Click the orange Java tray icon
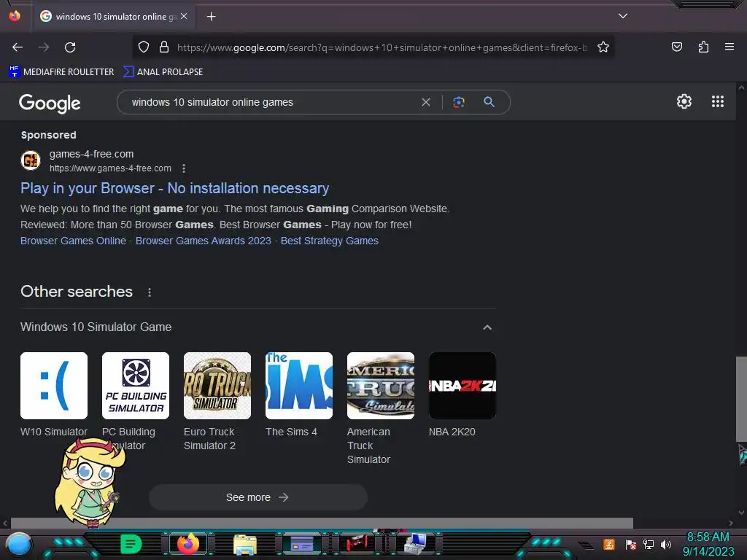Image resolution: width=747 pixels, height=560 pixels. [x=609, y=544]
